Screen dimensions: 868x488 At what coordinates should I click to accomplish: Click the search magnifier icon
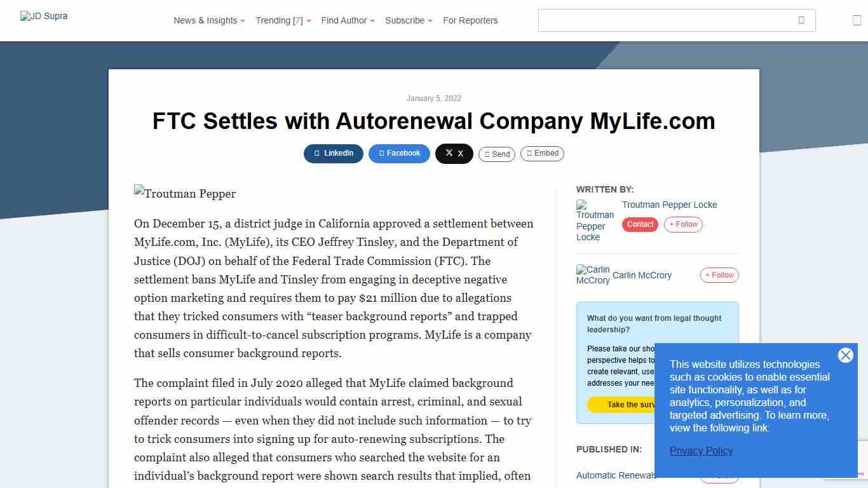coord(802,20)
